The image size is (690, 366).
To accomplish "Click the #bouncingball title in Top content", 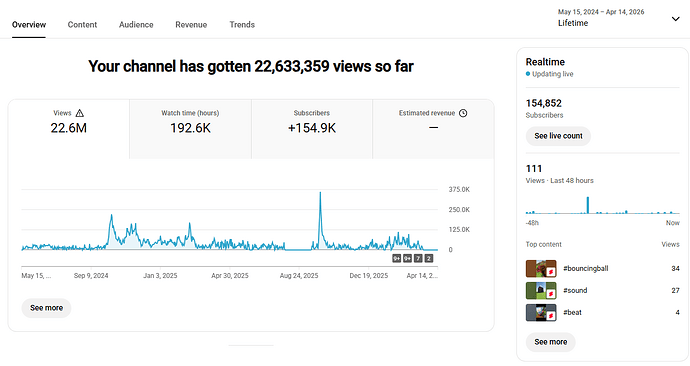I will pyautogui.click(x=586, y=268).
